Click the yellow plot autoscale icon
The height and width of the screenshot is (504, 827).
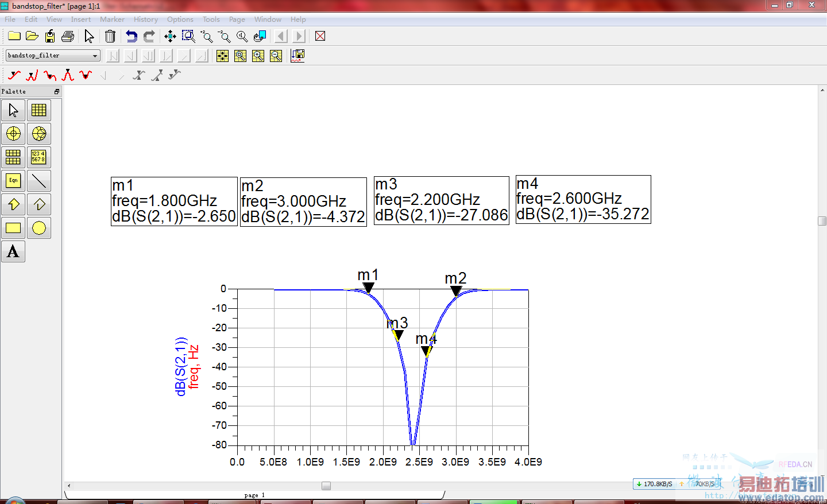222,56
